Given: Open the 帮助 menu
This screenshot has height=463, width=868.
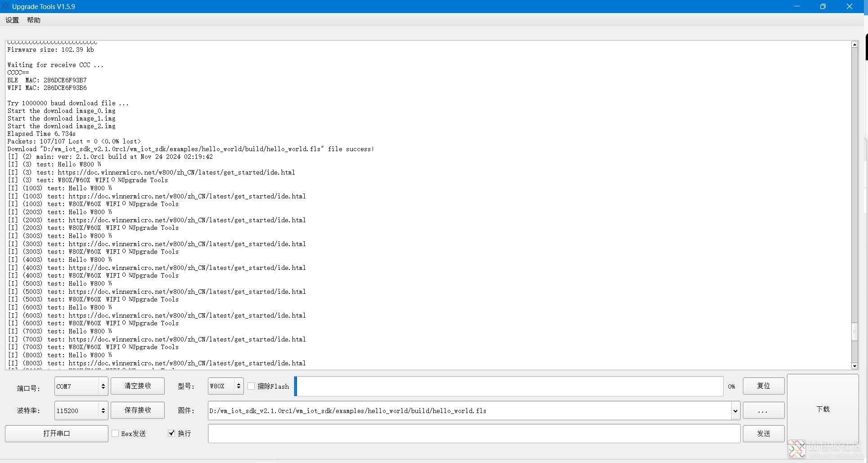Looking at the screenshot, I should coord(34,20).
